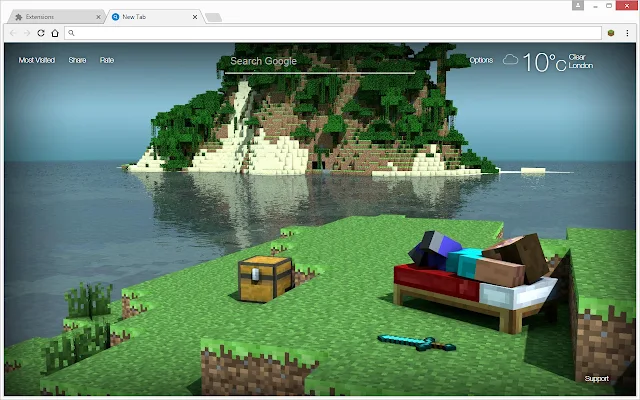640x400 pixels.
Task: Click the browser address bar
Action: click(x=333, y=33)
